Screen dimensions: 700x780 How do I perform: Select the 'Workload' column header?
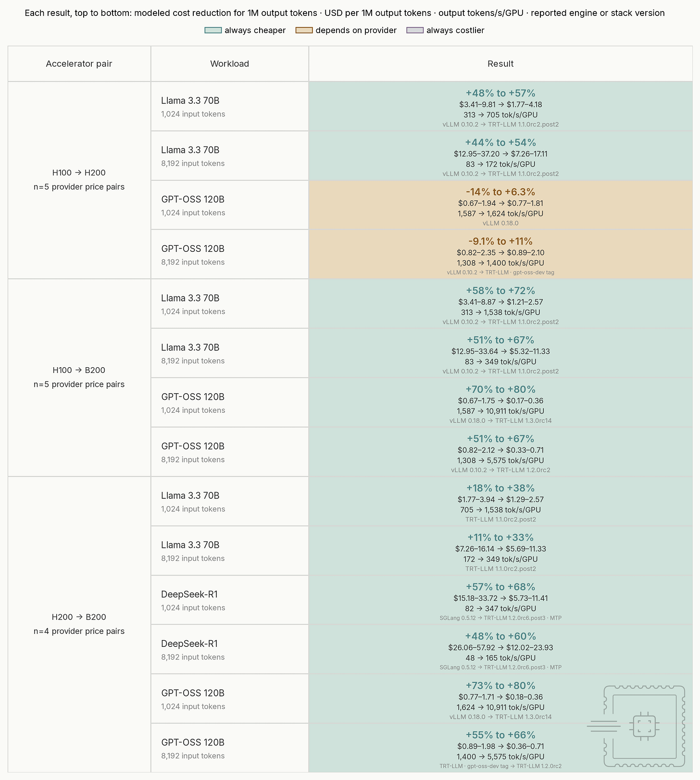coord(230,64)
